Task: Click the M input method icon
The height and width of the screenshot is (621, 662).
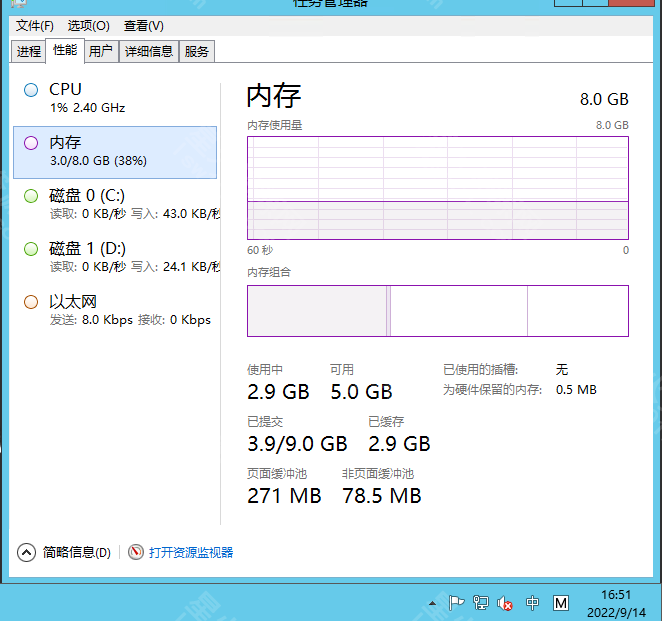Action: tap(561, 603)
